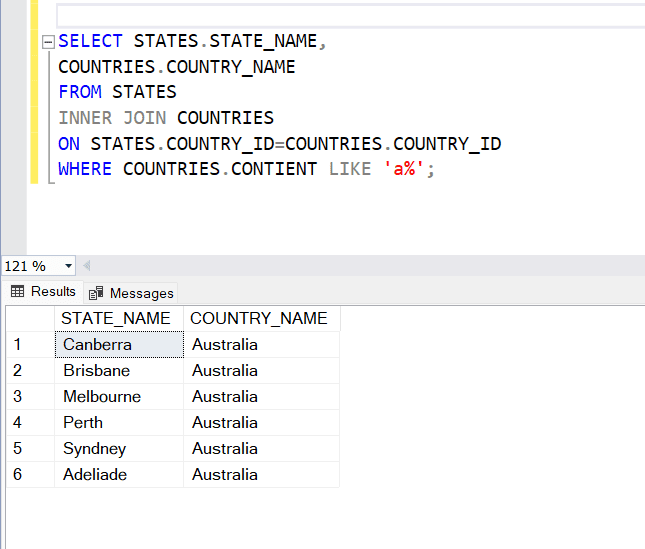Select the Perth cell
Image resolution: width=645 pixels, height=549 pixels.
click(119, 422)
